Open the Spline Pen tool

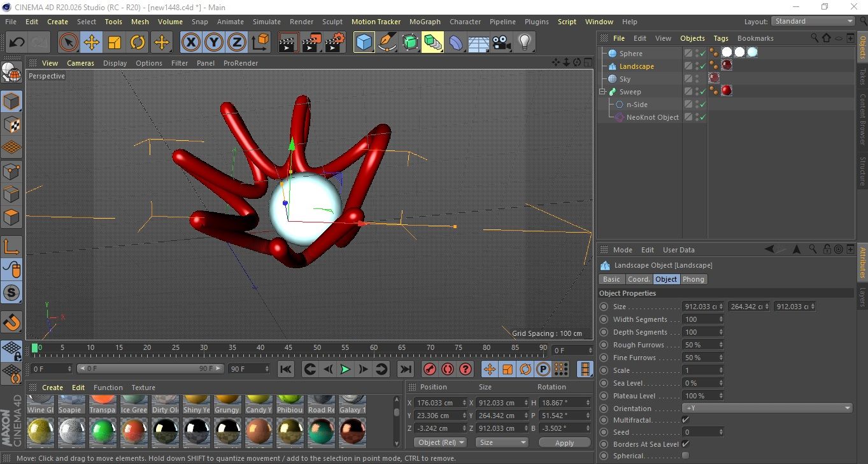(387, 43)
